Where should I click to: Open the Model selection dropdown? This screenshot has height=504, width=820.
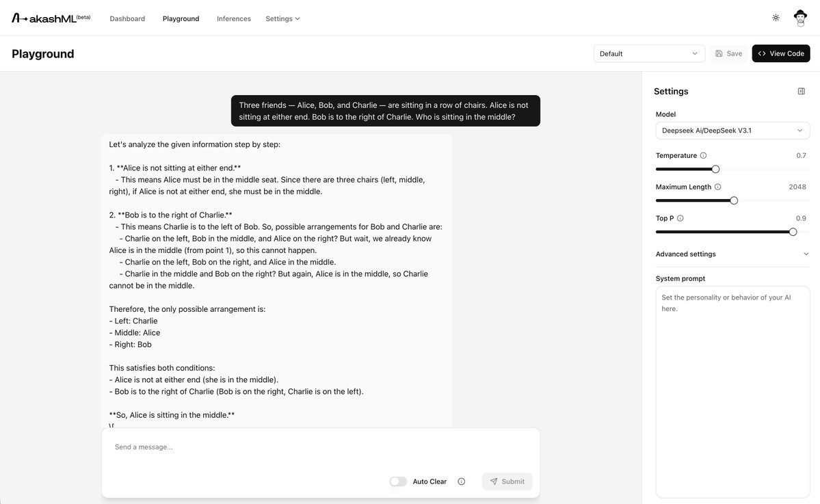(x=732, y=131)
